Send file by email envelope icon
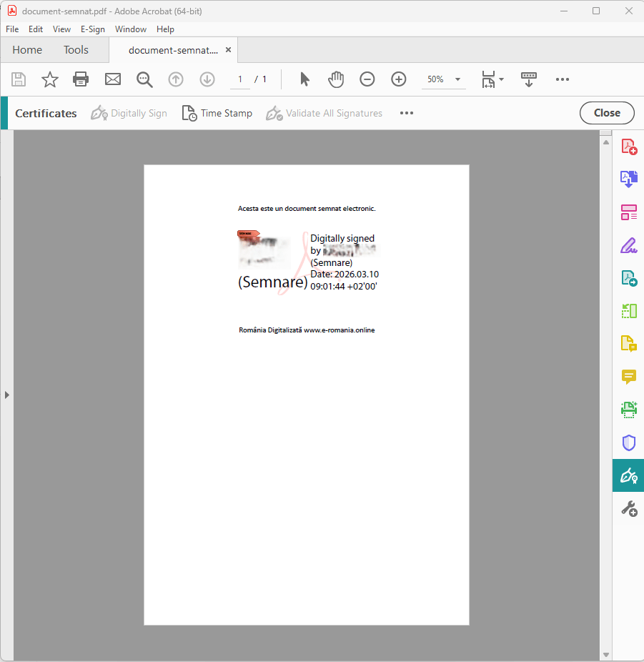Screen dimensions: 644x662 (x=113, y=79)
